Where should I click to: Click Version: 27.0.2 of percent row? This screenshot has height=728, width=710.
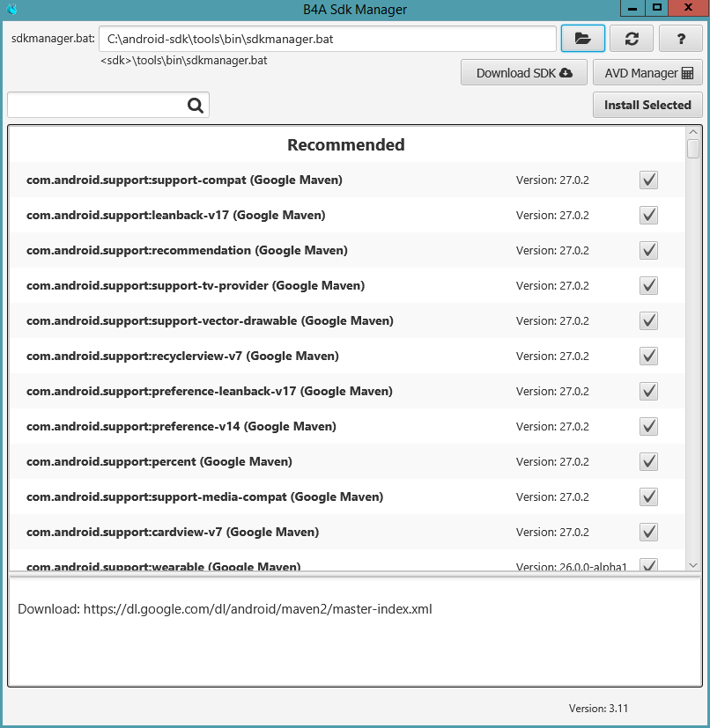click(552, 462)
